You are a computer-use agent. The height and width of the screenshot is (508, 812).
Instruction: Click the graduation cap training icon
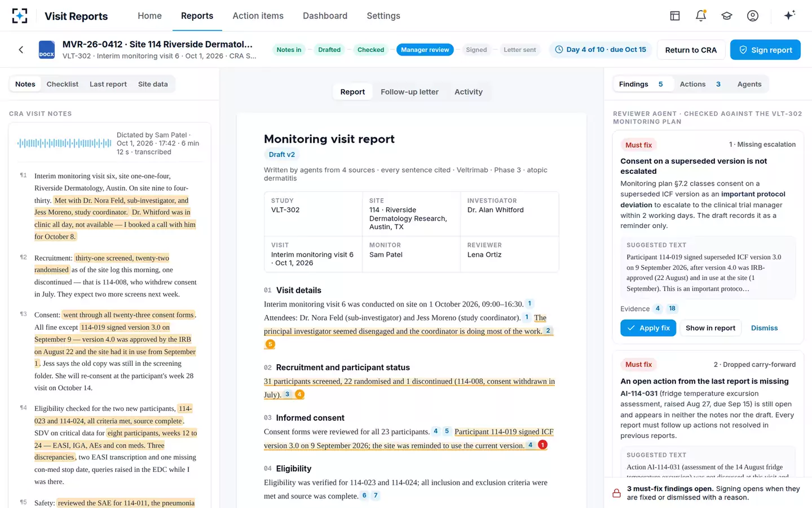click(727, 16)
